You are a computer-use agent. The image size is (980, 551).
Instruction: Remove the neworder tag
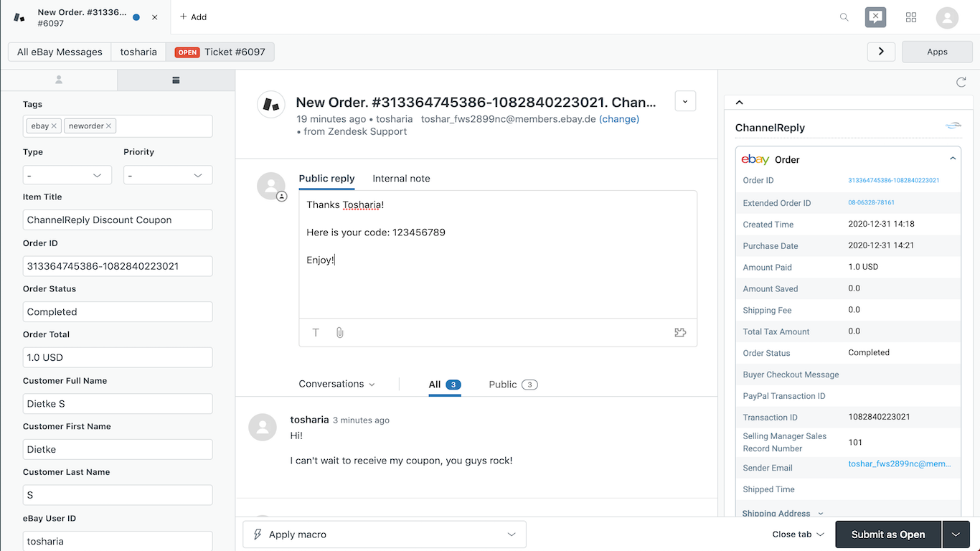tap(108, 126)
